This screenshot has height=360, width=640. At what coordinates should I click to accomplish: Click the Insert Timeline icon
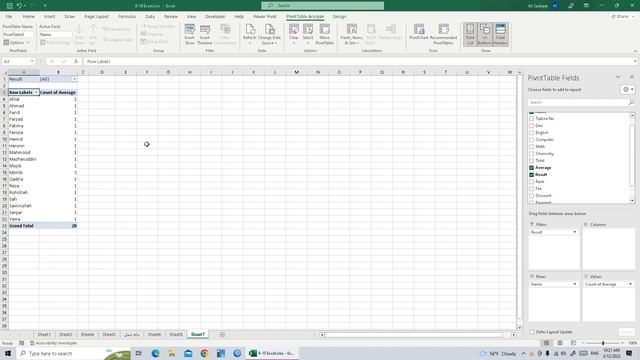click(205, 34)
